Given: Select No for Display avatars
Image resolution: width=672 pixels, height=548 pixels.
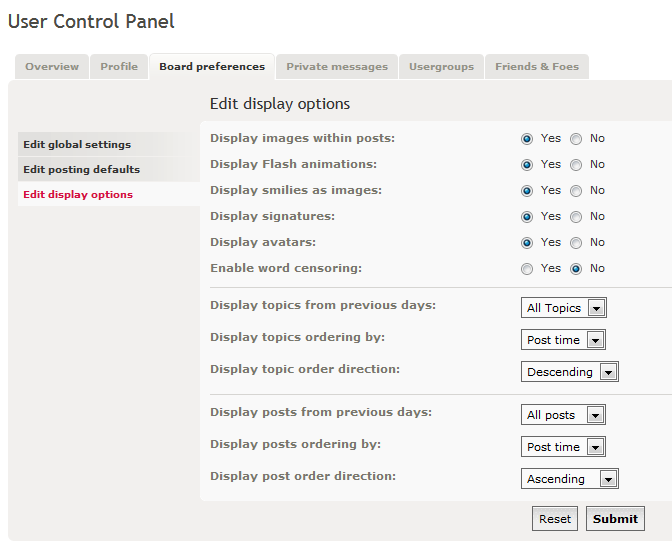Looking at the screenshot, I should [x=576, y=243].
